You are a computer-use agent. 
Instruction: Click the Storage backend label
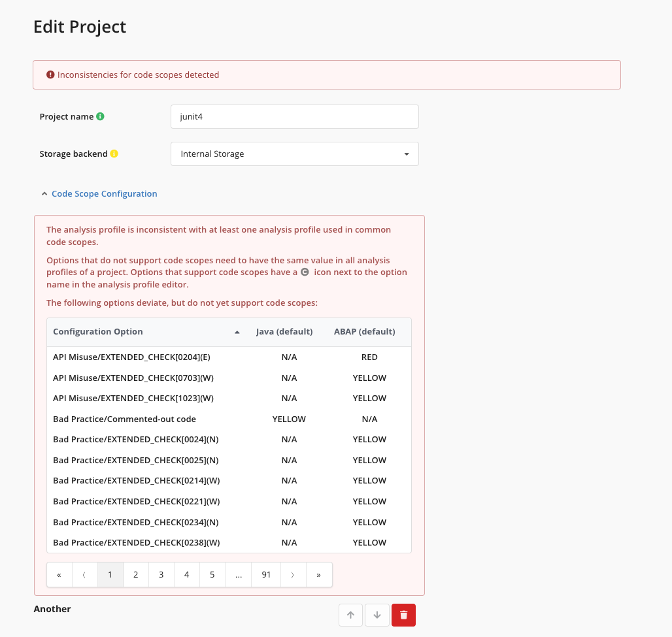(x=73, y=154)
